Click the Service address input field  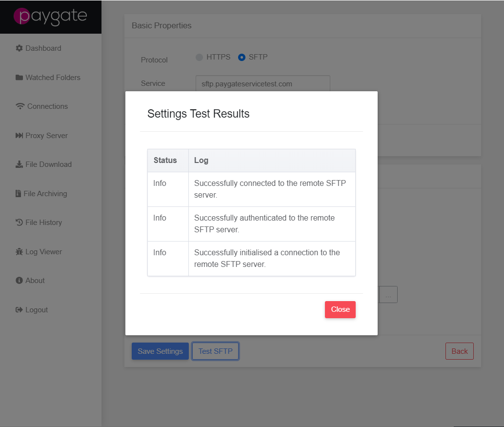click(x=263, y=83)
